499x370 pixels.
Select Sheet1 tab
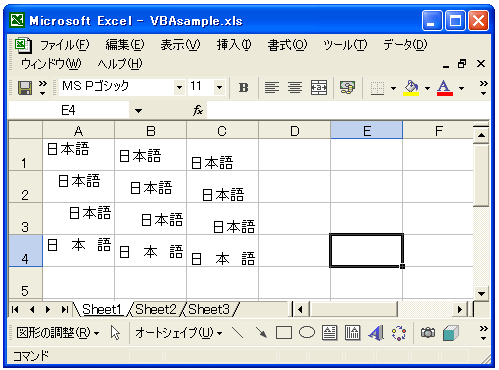102,310
